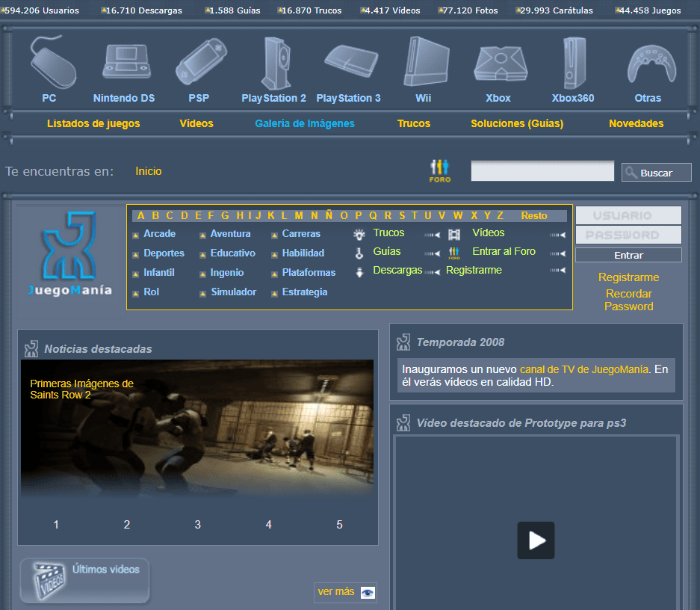
Task: Open the Estrategia genre link
Action: click(x=304, y=292)
